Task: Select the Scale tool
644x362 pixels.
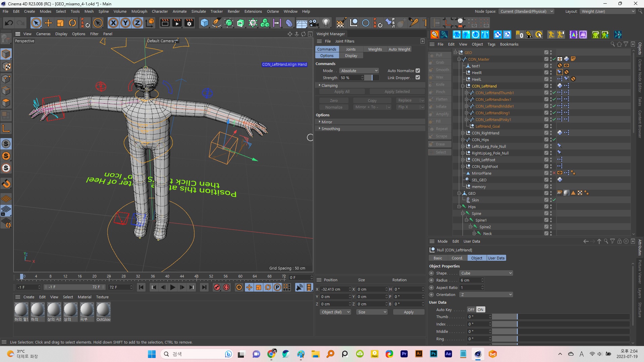Action: [60, 23]
